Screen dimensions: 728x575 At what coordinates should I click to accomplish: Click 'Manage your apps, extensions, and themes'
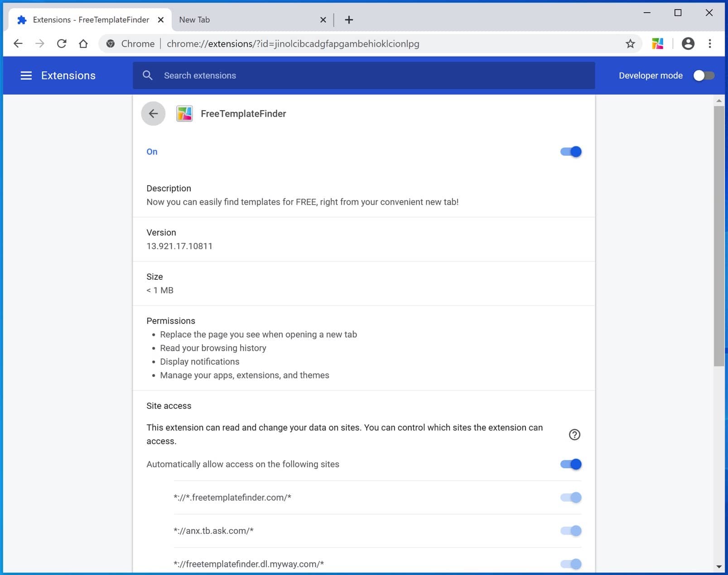pyautogui.click(x=245, y=375)
